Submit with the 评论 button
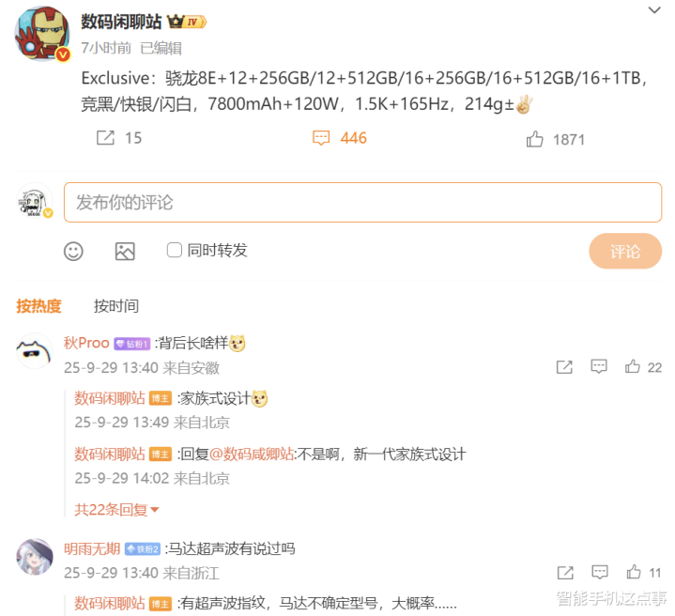This screenshot has width=675, height=616. tap(625, 252)
